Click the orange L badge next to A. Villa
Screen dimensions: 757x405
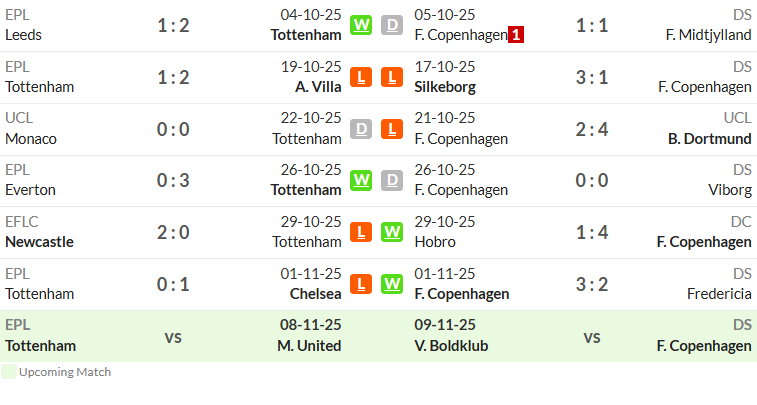tap(361, 77)
